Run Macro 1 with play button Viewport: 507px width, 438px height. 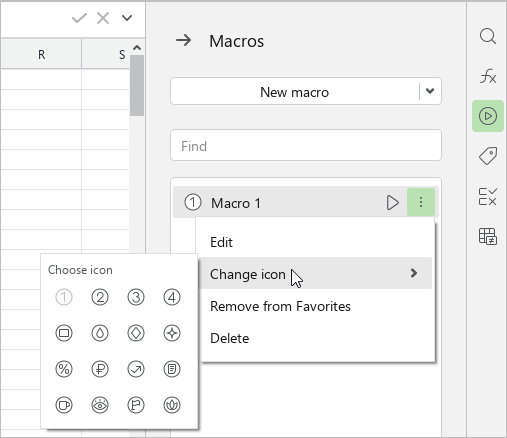(x=392, y=202)
